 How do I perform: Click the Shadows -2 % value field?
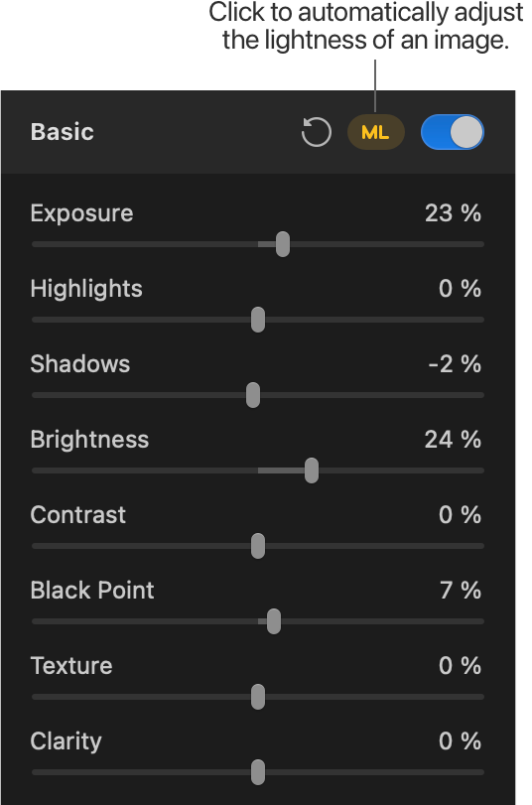455,364
